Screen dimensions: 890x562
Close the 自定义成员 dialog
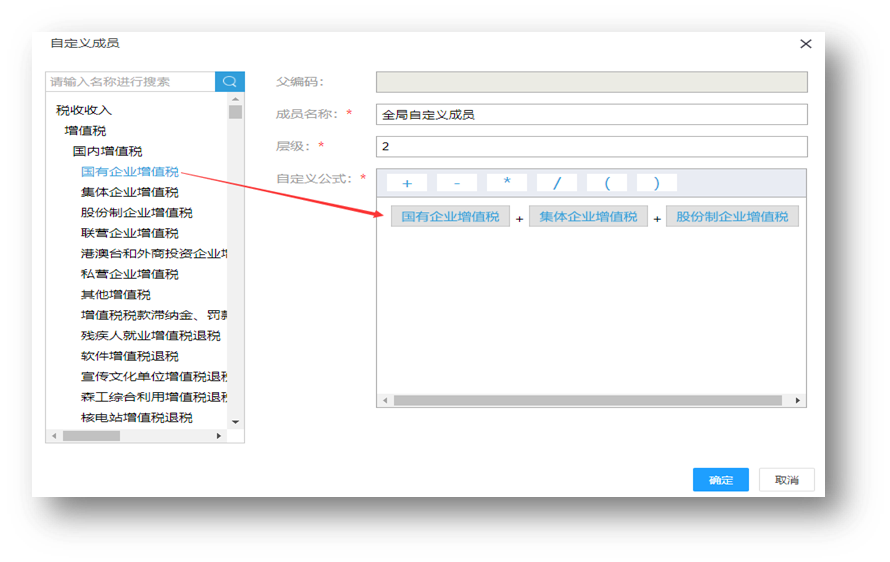pos(805,44)
